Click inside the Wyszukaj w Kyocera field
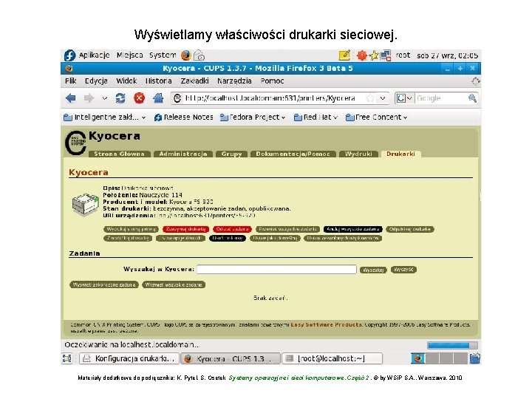The image size is (532, 399). [x=276, y=270]
